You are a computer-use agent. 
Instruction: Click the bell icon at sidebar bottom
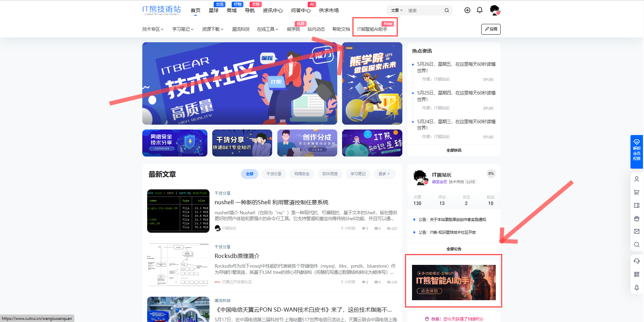coord(637,287)
